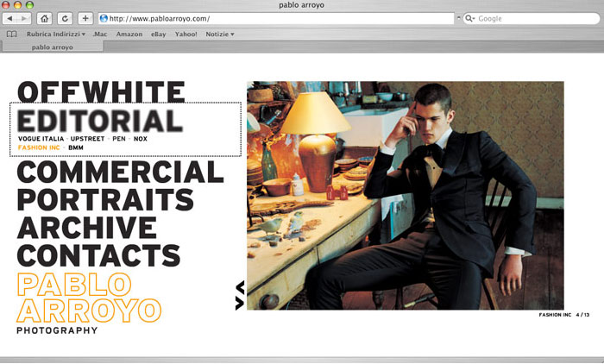Image resolution: width=604 pixels, height=364 pixels.
Task: Select the pablo arroyo tab
Action: (x=53, y=47)
